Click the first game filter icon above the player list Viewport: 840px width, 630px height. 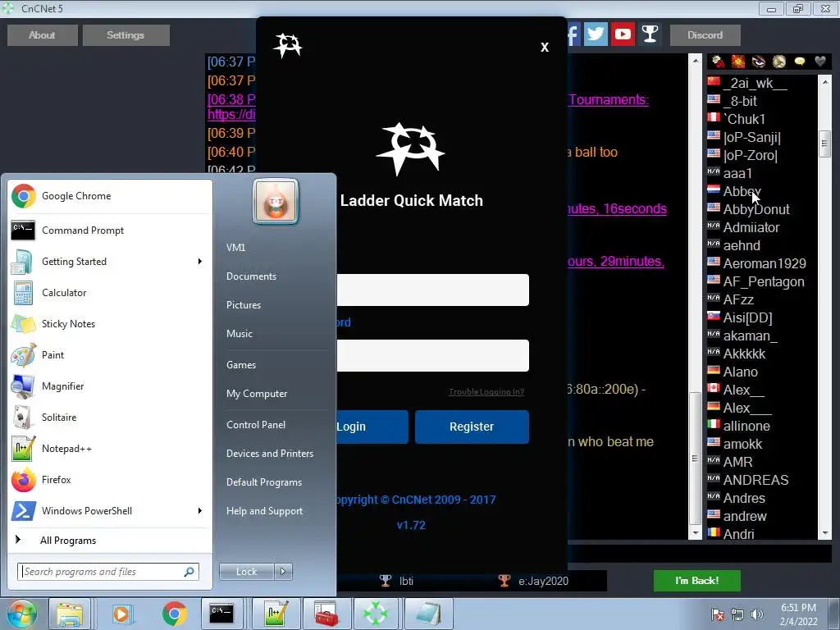[718, 62]
